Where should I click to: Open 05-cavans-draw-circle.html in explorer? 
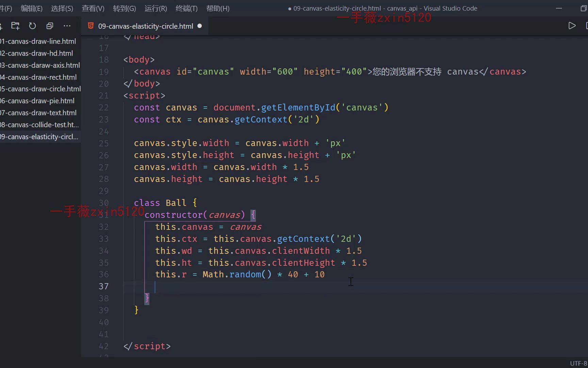[40, 89]
